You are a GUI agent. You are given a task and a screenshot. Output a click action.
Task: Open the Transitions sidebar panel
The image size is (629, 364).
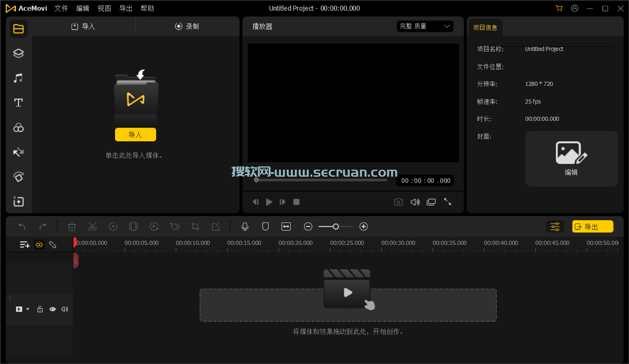(x=18, y=152)
